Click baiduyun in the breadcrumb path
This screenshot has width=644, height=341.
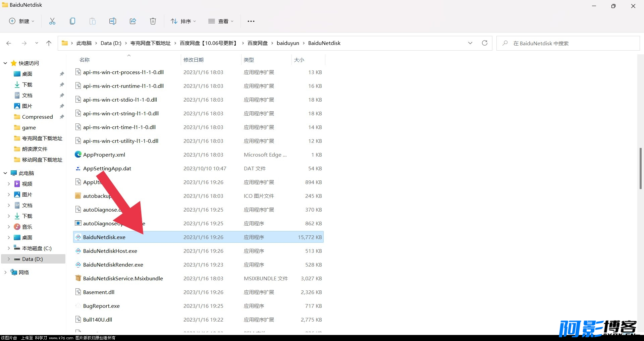(x=288, y=43)
